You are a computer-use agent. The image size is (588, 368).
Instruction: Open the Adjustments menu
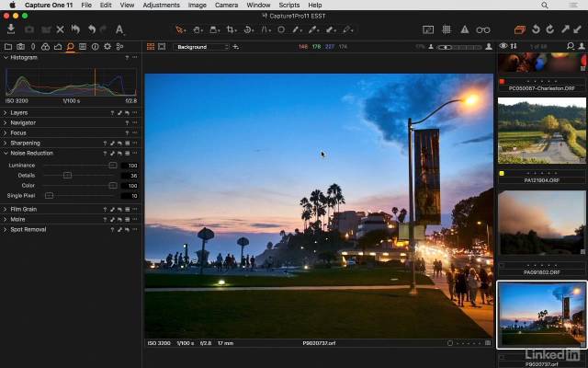(161, 6)
